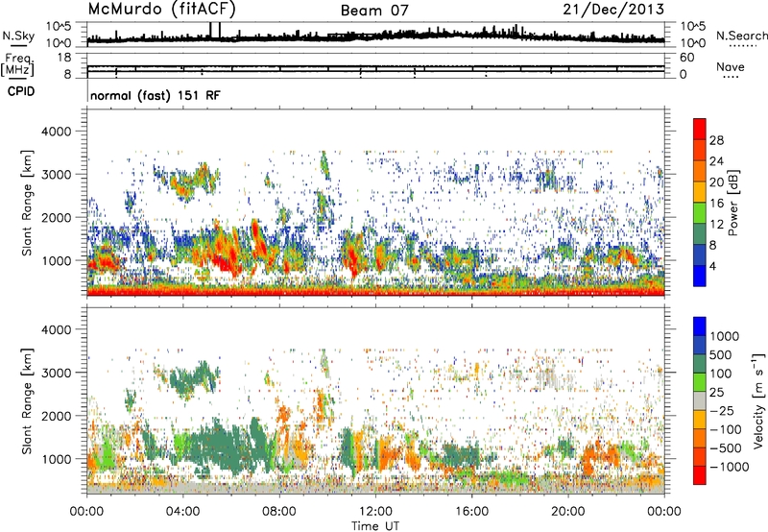
Task: Select the 2000 range tick of power panel
Action: pyautogui.click(x=56, y=217)
